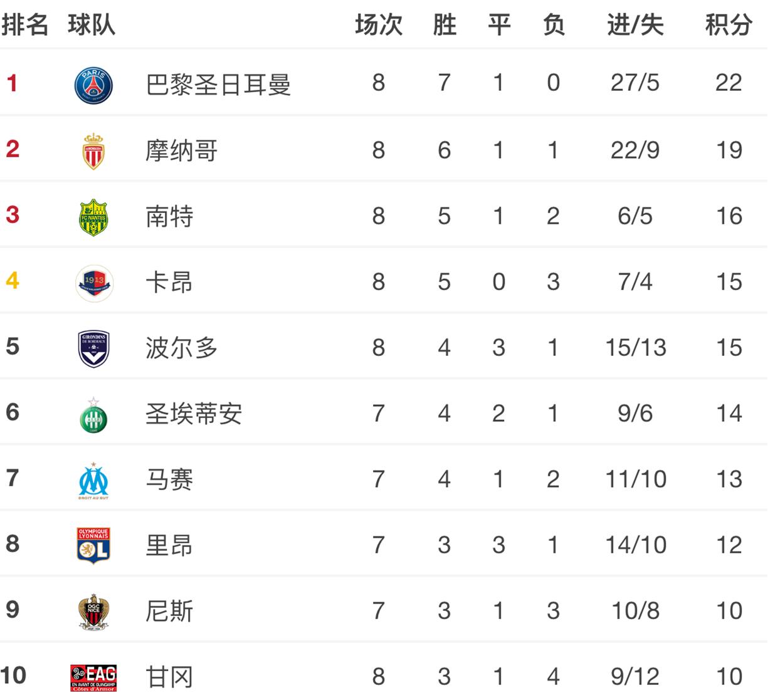Click the AS Monaco club crest

[93, 151]
